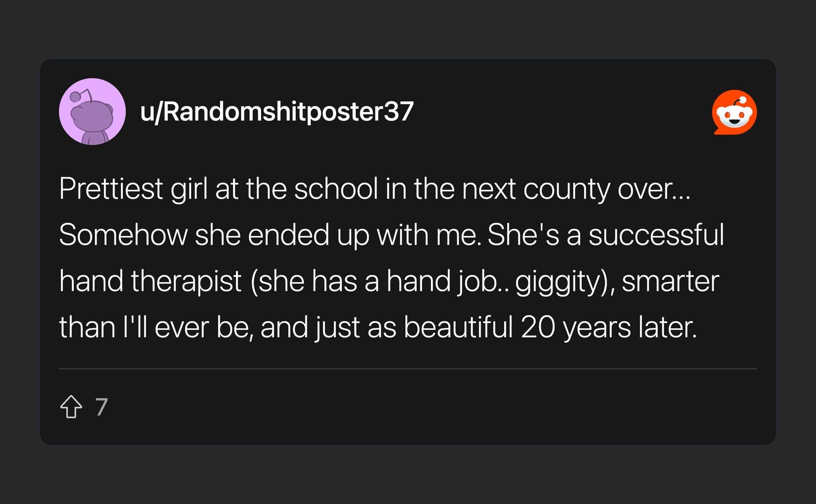Click the phrase "than I'll ever be"
The height and width of the screenshot is (504, 816).
pos(155,327)
